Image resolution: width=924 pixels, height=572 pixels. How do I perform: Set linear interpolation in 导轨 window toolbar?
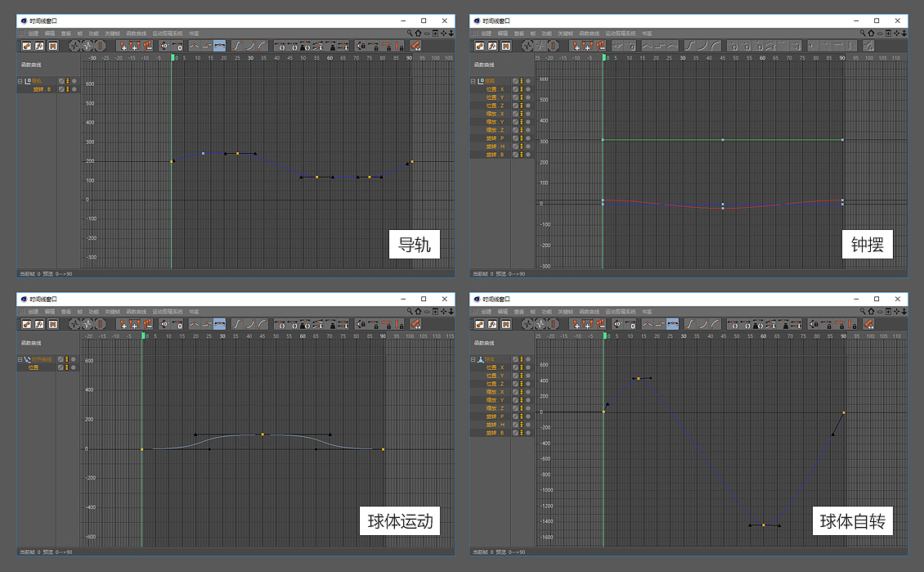(194, 45)
